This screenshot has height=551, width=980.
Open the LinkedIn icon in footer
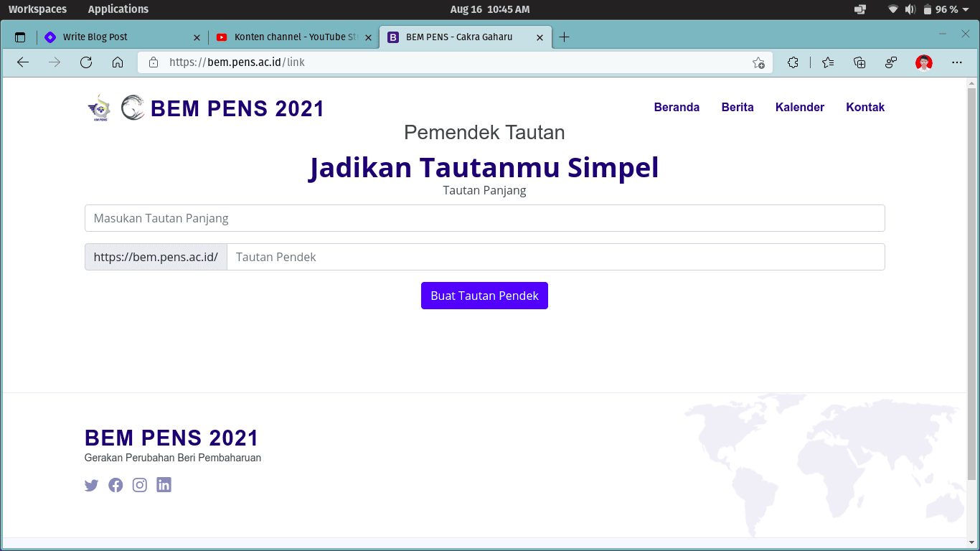click(x=164, y=486)
